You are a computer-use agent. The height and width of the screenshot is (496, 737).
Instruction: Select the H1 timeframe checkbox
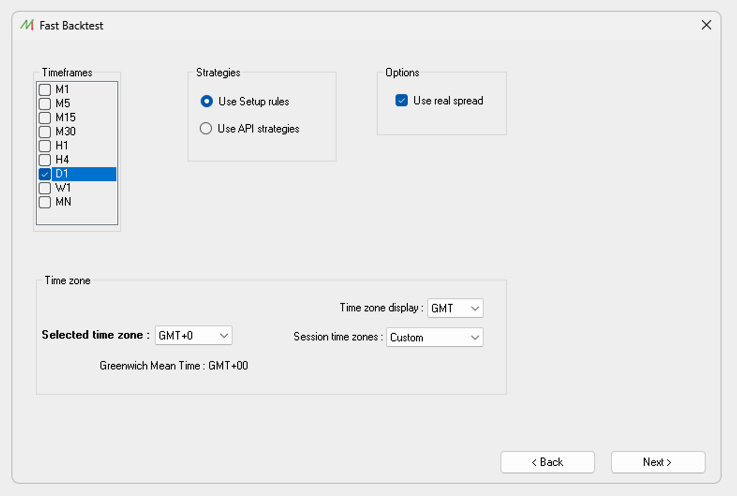pos(45,146)
